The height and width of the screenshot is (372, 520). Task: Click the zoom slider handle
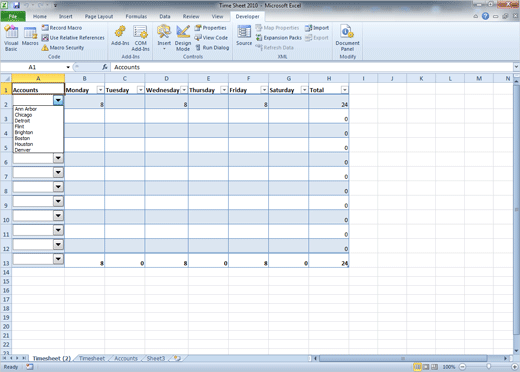(488, 367)
